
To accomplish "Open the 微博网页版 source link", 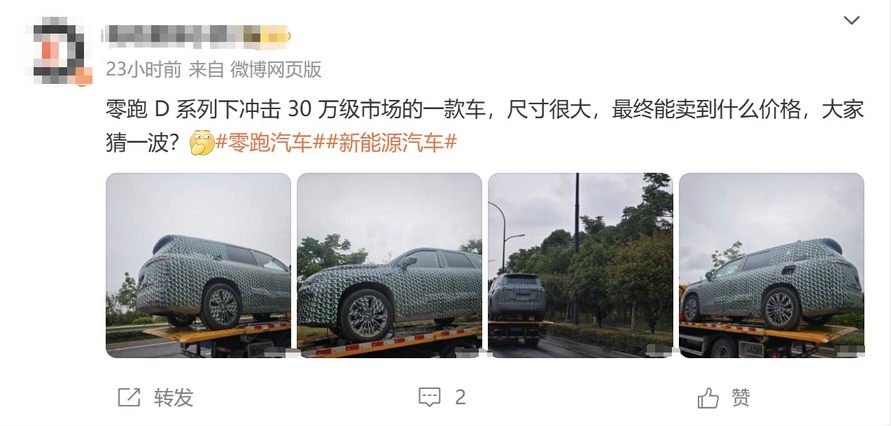I will tap(276, 70).
